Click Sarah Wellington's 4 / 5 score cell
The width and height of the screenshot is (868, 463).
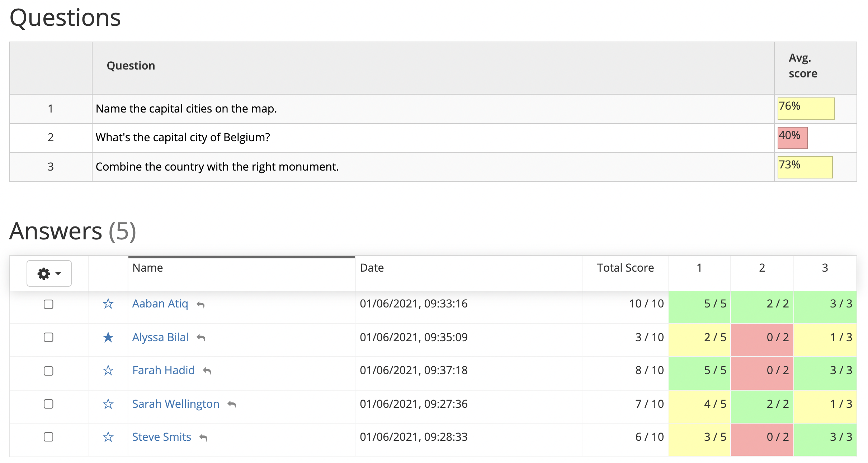click(x=699, y=407)
